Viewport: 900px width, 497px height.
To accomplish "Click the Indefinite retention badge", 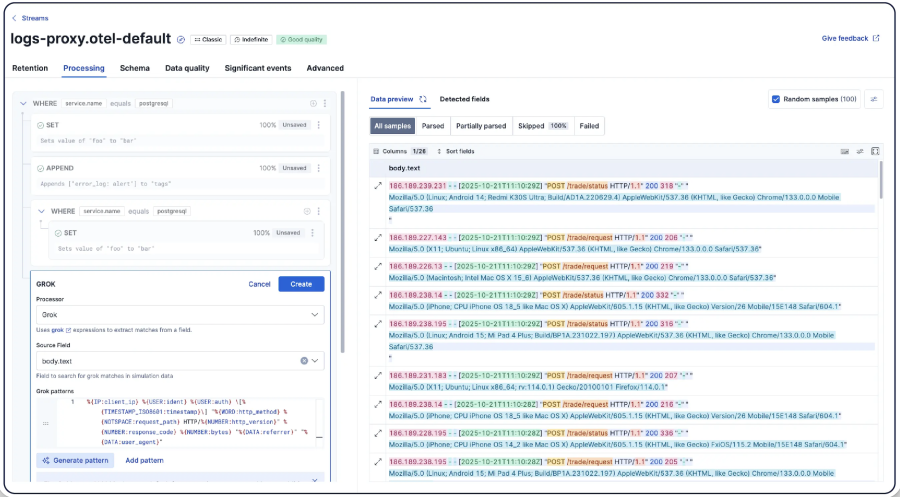I will coord(251,40).
